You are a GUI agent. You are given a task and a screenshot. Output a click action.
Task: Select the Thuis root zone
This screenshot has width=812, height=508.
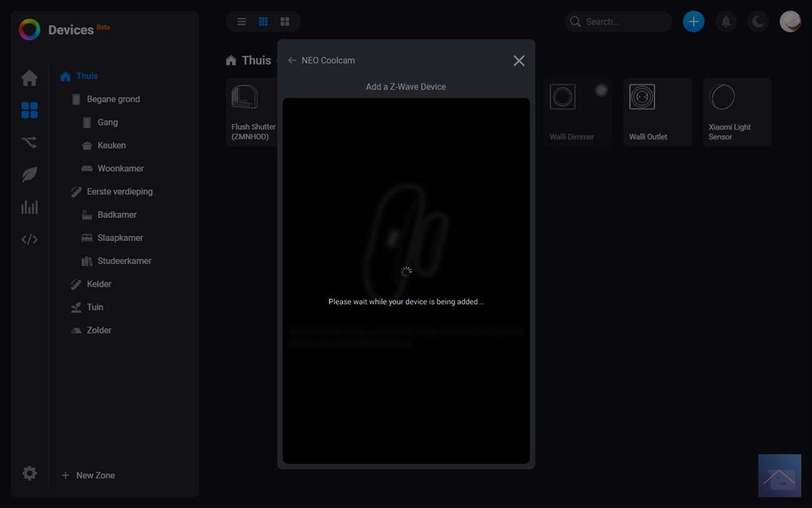pyautogui.click(x=87, y=76)
